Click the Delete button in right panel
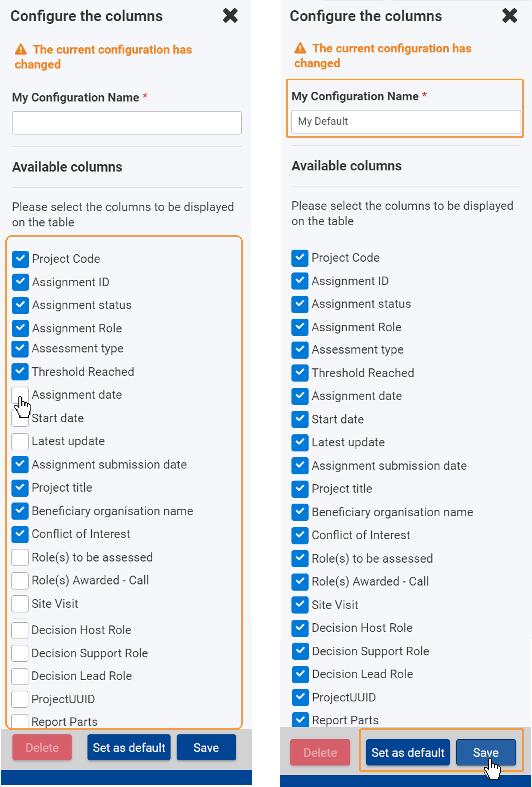Screen dimensions: 532x787 320,752
